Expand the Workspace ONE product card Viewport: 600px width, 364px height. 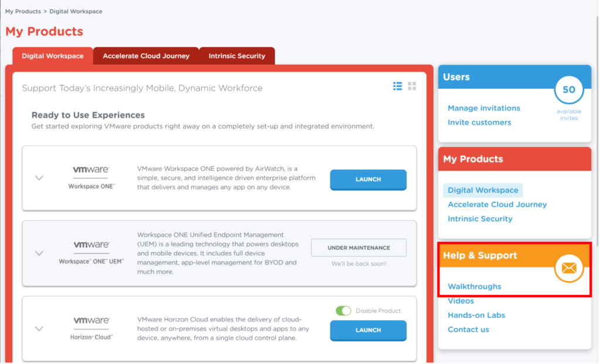click(x=39, y=178)
